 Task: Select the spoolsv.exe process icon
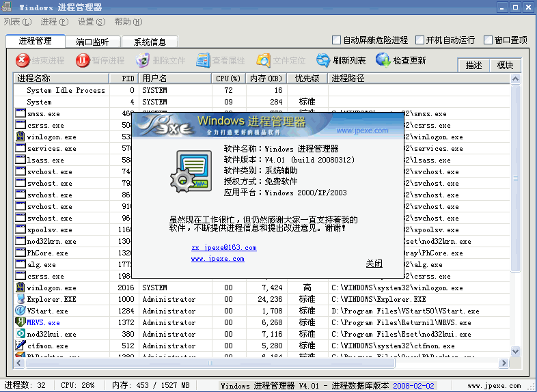click(20, 229)
